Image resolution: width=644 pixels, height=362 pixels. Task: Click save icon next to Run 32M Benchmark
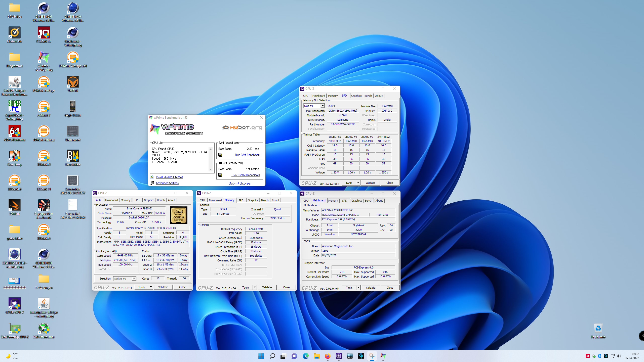[x=220, y=155]
